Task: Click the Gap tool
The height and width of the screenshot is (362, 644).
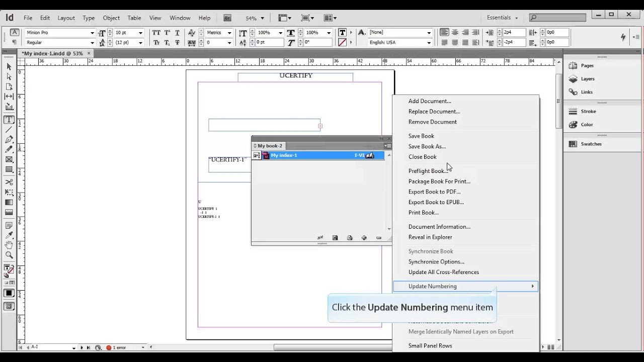Action: 9,97
